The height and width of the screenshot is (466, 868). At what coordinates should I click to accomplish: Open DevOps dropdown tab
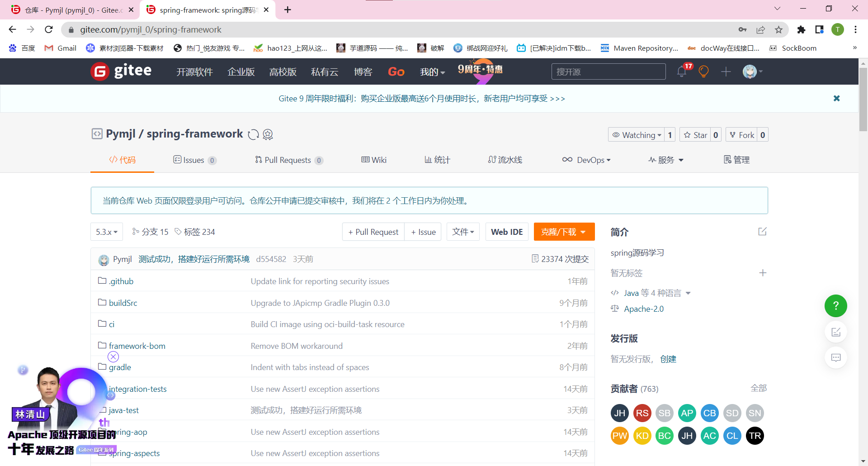[586, 160]
